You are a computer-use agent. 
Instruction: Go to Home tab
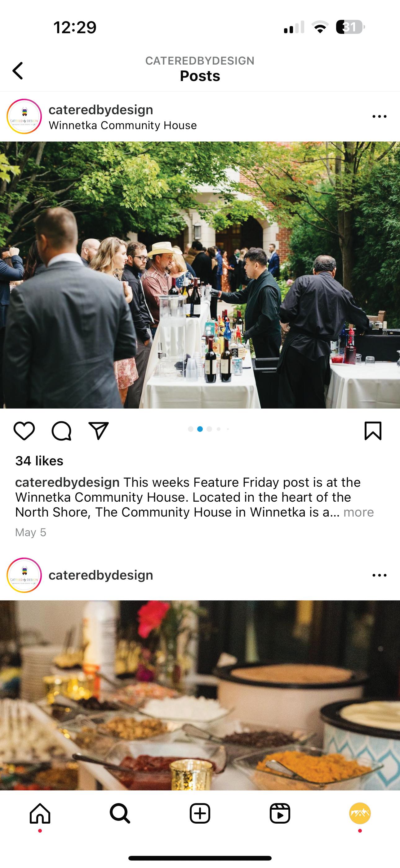(x=40, y=813)
